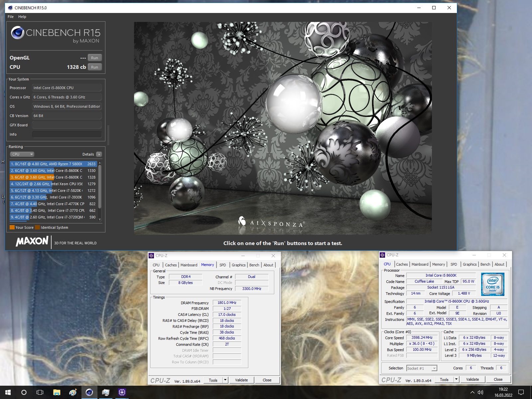Image resolution: width=532 pixels, height=399 pixels.
Task: Click Core Speed value 3598.24 MHz
Action: (422, 337)
